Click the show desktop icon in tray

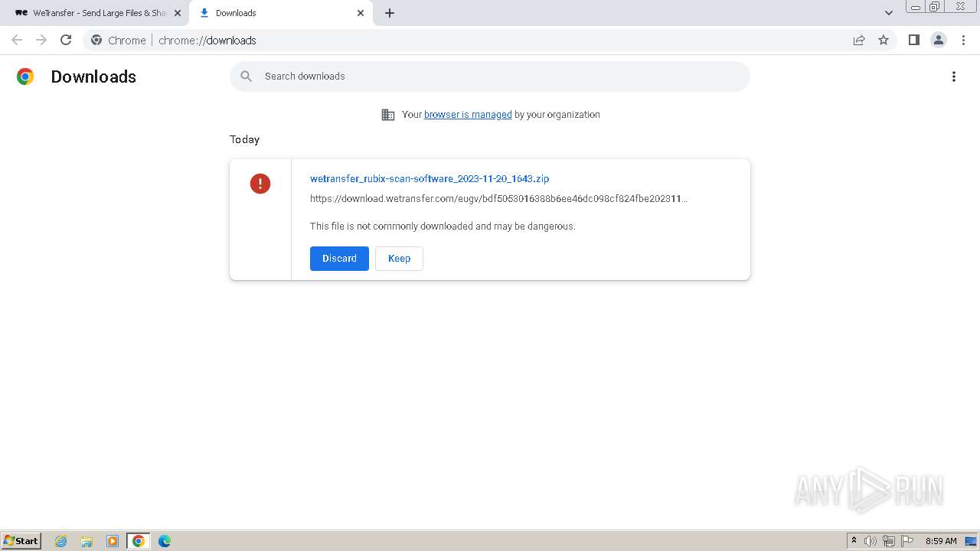(x=971, y=541)
